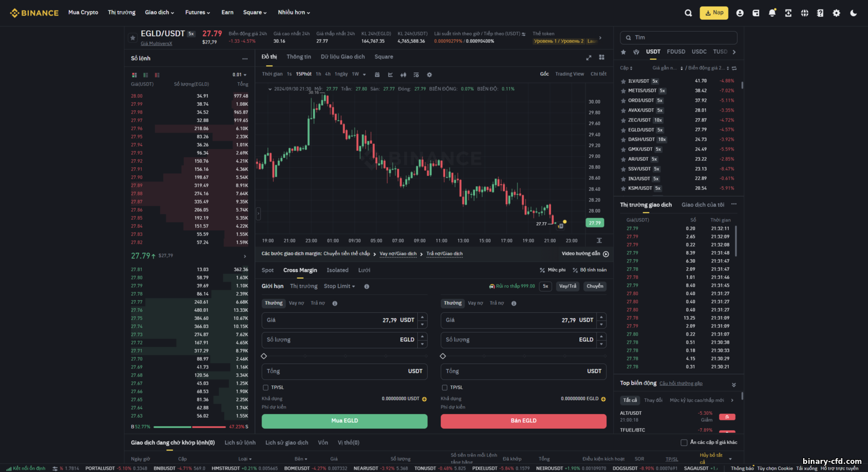
Task: Open the search icon in top navigation
Action: pos(688,13)
